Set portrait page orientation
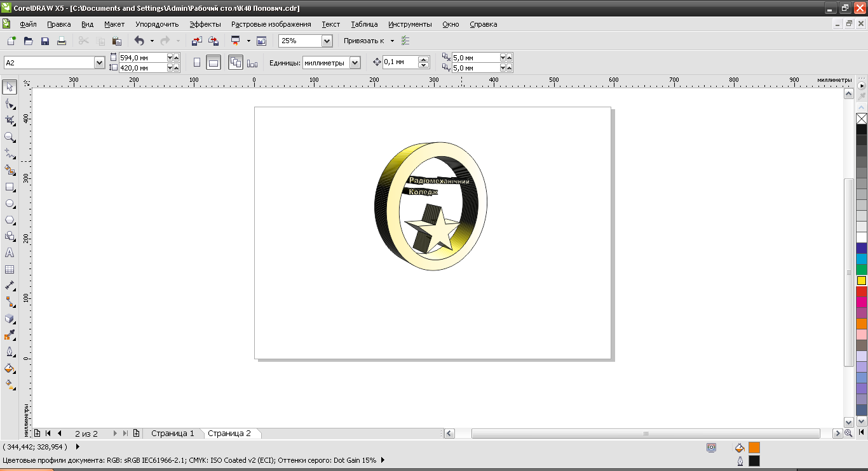Viewport: 868px width, 471px height. coord(196,63)
